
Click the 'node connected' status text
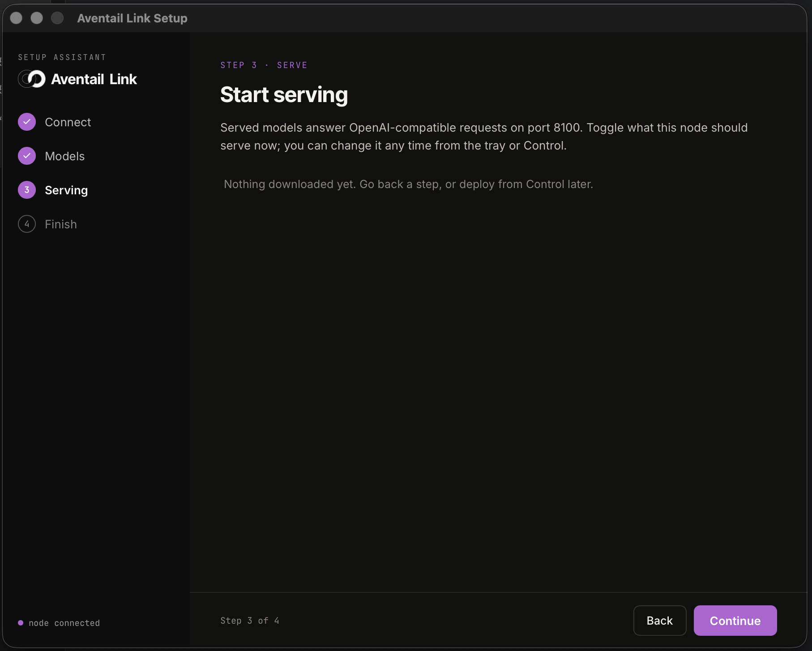click(64, 623)
